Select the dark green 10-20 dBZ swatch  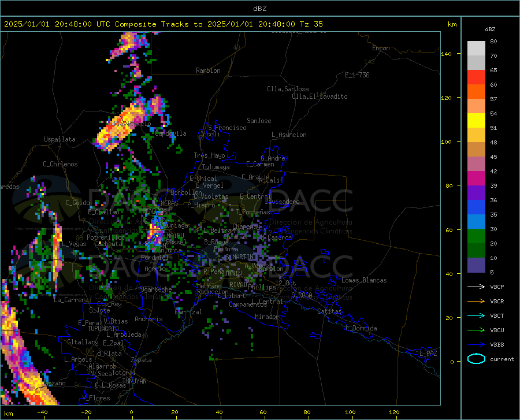point(476,251)
